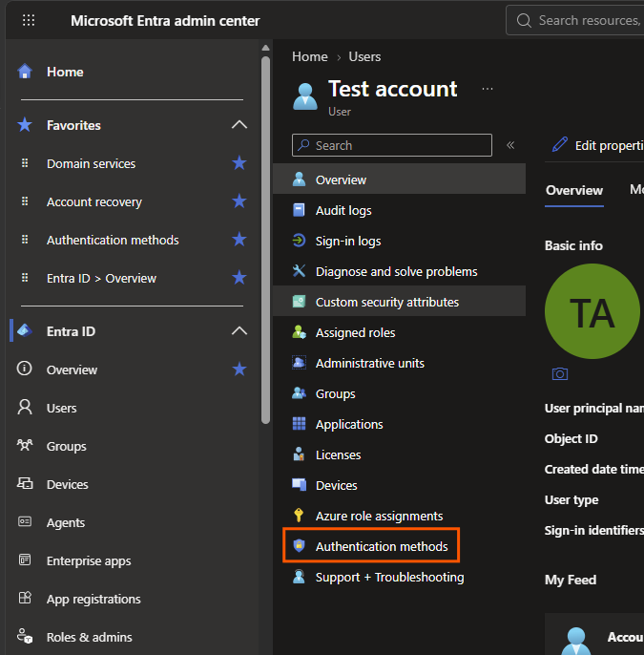The image size is (644, 655).
Task: Click the Home breadcrumb link
Action: 310,56
